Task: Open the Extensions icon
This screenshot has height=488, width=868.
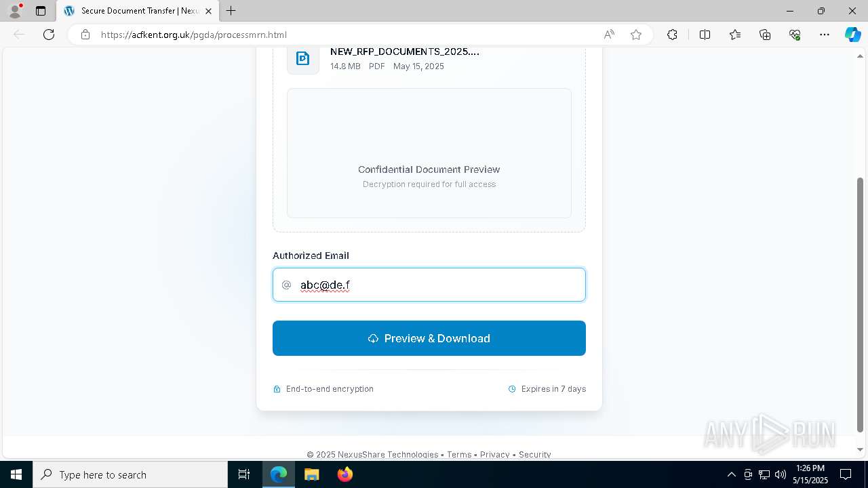Action: (x=672, y=35)
